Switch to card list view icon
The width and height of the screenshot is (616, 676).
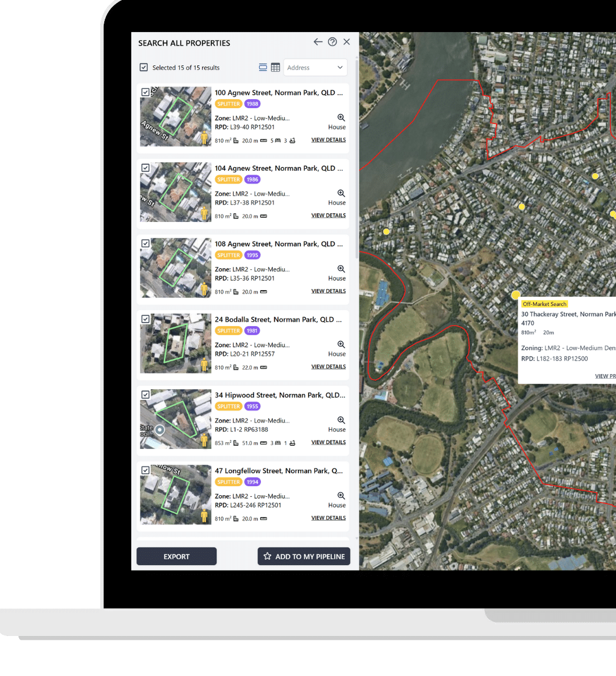click(263, 68)
